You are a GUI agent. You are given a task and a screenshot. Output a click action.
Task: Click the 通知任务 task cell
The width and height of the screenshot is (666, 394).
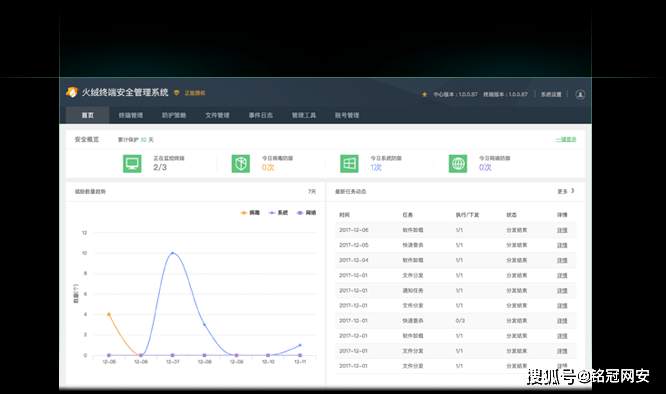413,290
